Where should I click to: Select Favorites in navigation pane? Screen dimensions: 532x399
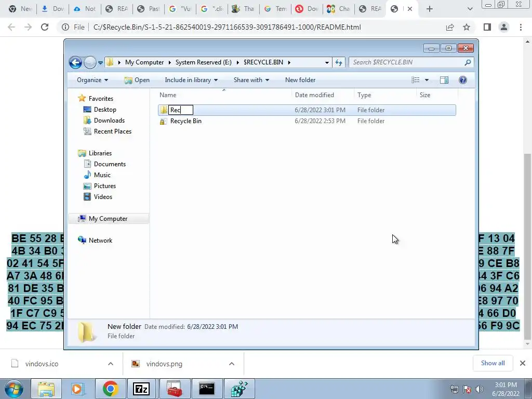click(101, 99)
